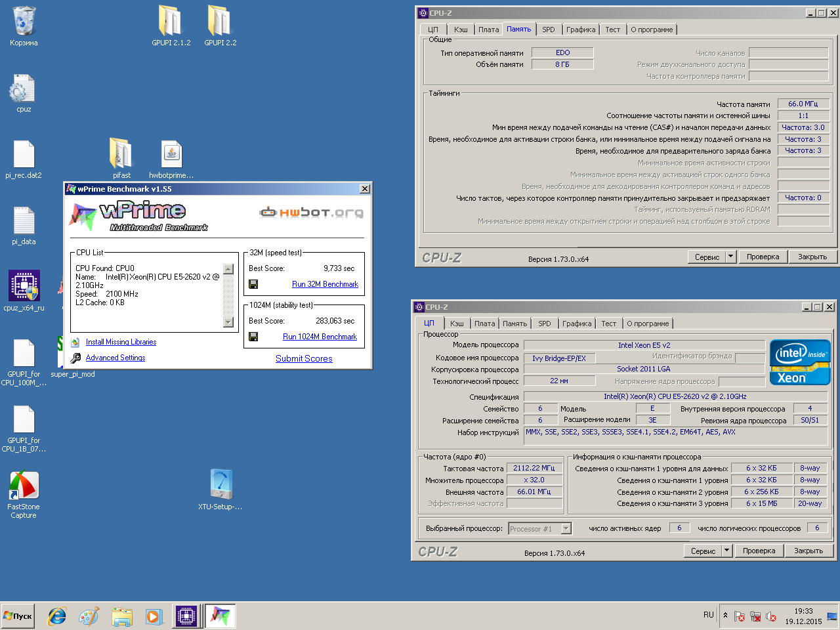The image size is (840, 630).
Task: Select the Ivy Bridge-EP/EX codename field
Action: click(x=559, y=358)
